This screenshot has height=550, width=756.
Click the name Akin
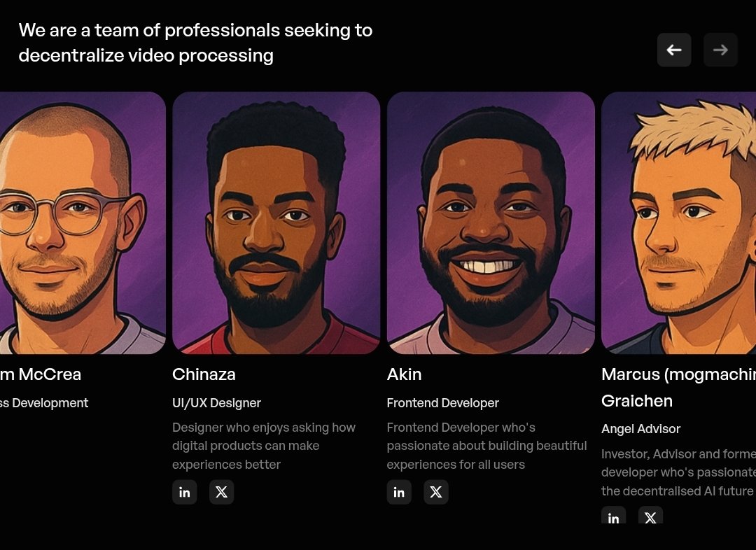pos(404,374)
